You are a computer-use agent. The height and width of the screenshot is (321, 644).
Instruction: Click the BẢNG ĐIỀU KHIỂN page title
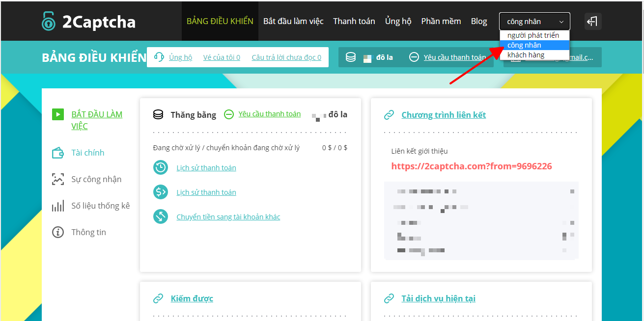[x=94, y=57]
